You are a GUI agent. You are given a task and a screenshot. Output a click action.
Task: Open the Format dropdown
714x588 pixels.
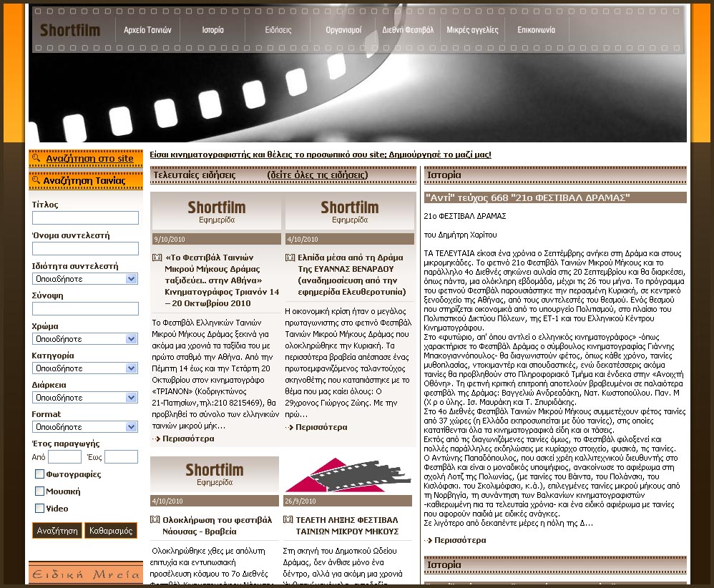click(85, 427)
